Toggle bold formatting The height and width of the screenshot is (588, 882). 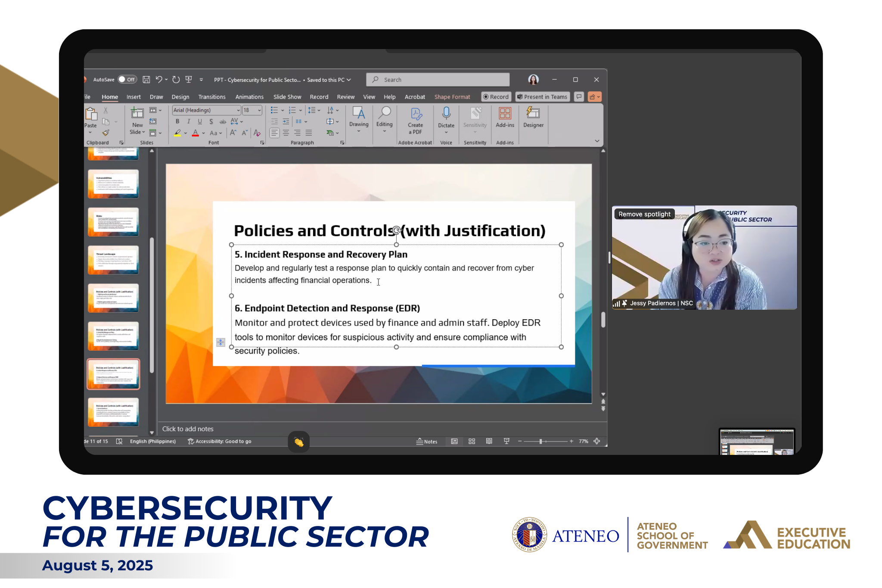point(177,121)
